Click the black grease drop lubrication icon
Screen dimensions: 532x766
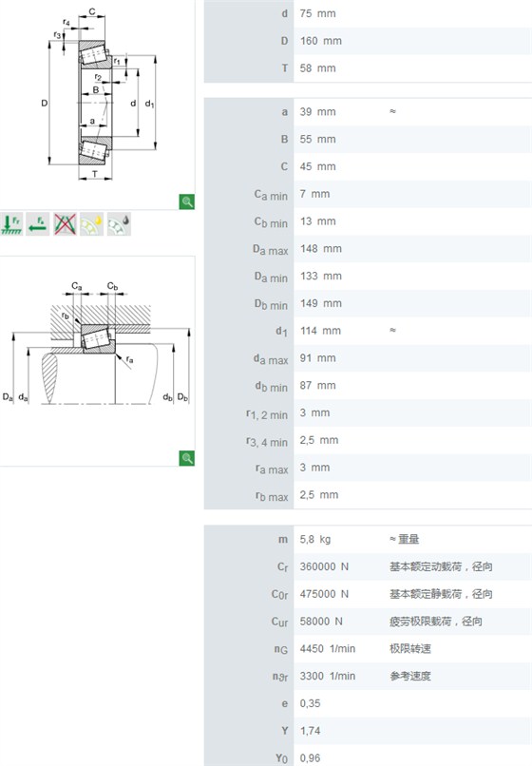point(119,224)
